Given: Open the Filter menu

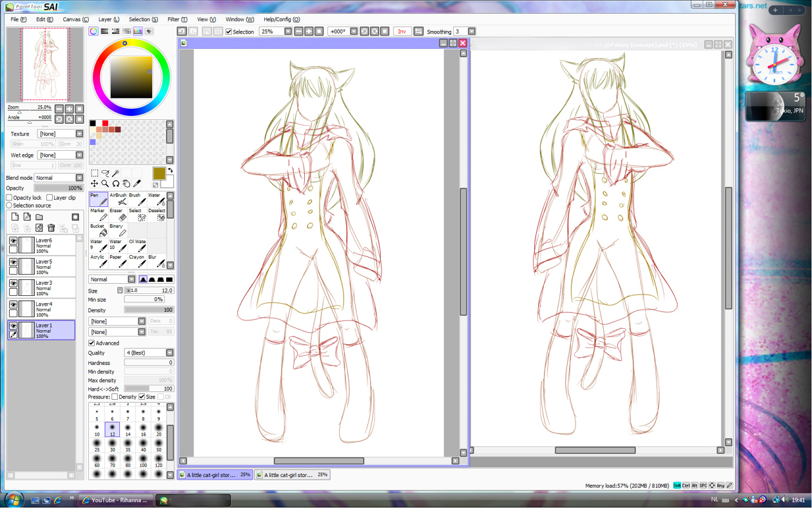Looking at the screenshot, I should tap(177, 19).
